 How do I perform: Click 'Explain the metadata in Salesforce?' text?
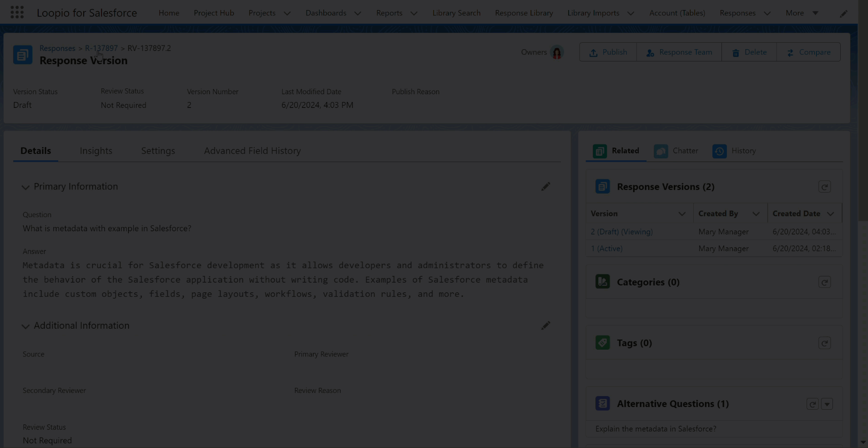[x=656, y=429]
